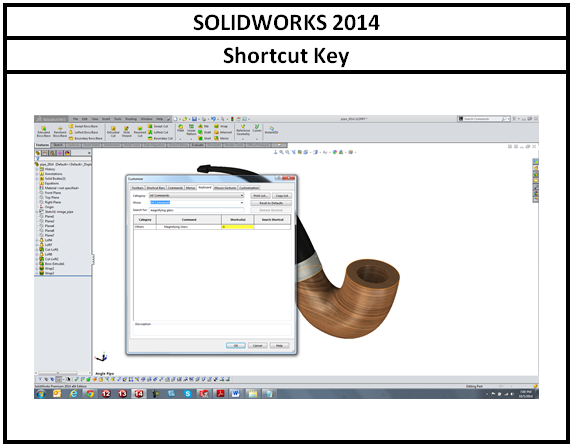Click the Reset to Defaults button
This screenshot has height=447, width=572.
[x=271, y=203]
